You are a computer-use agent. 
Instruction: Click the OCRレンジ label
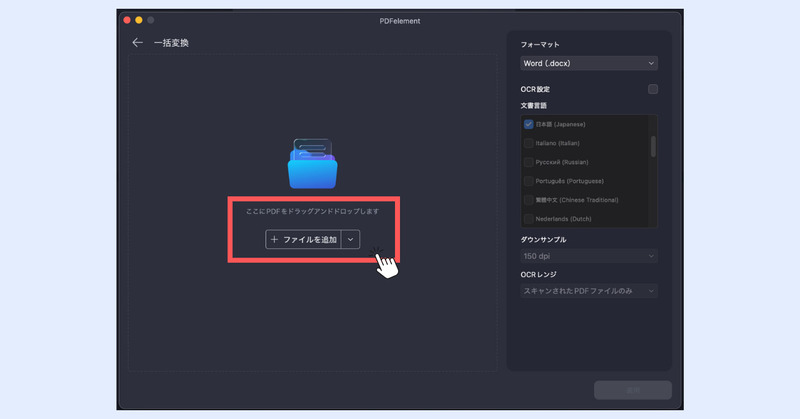[538, 275]
